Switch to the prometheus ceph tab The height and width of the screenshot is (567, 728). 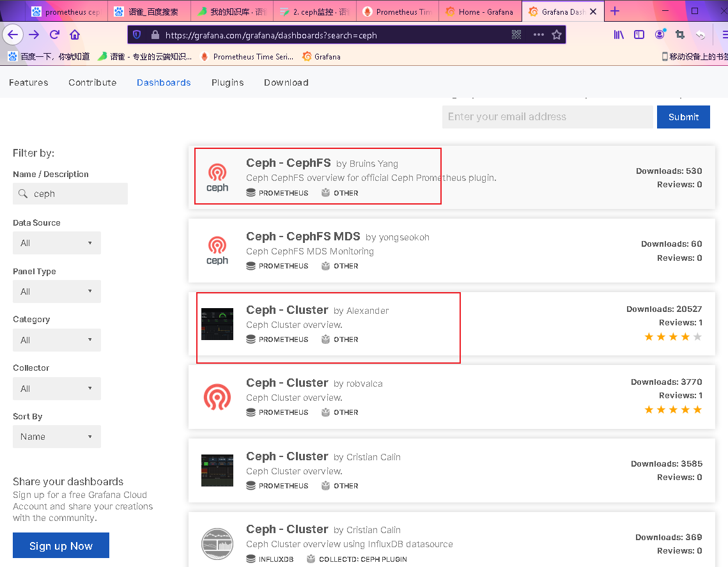67,12
